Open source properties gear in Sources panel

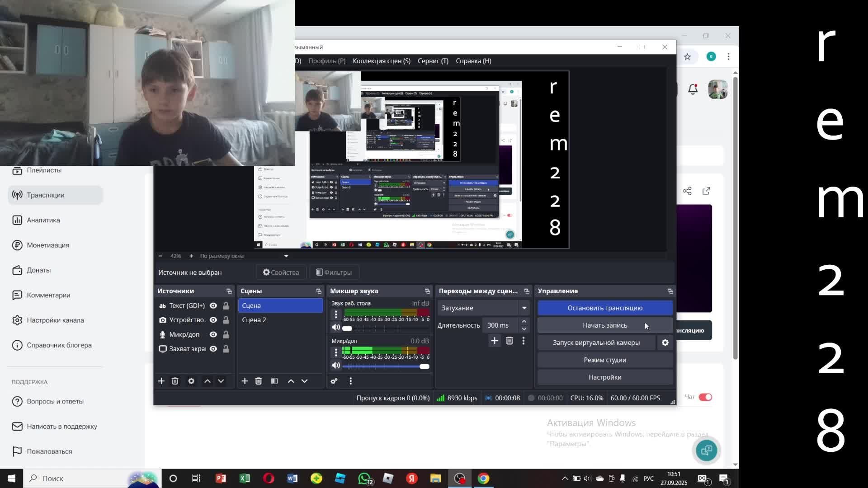[191, 381]
